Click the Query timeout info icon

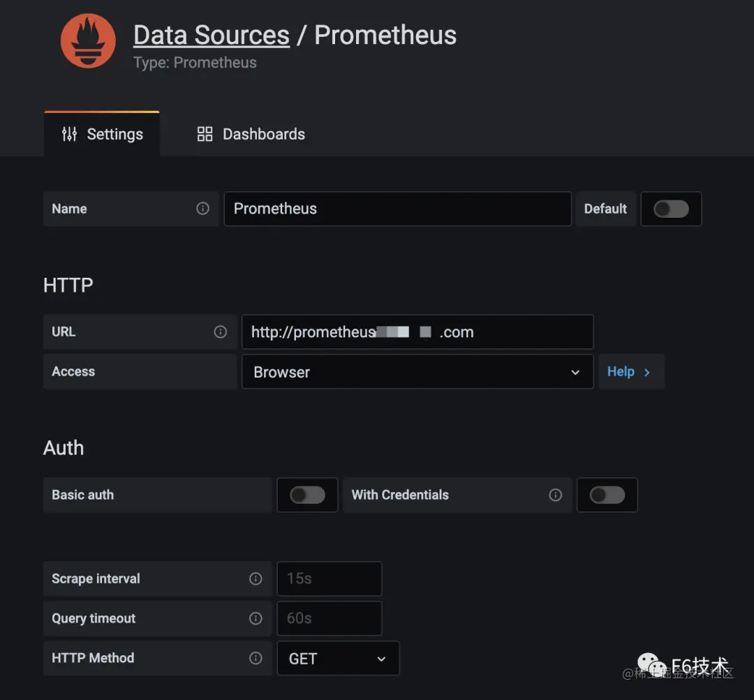[256, 618]
